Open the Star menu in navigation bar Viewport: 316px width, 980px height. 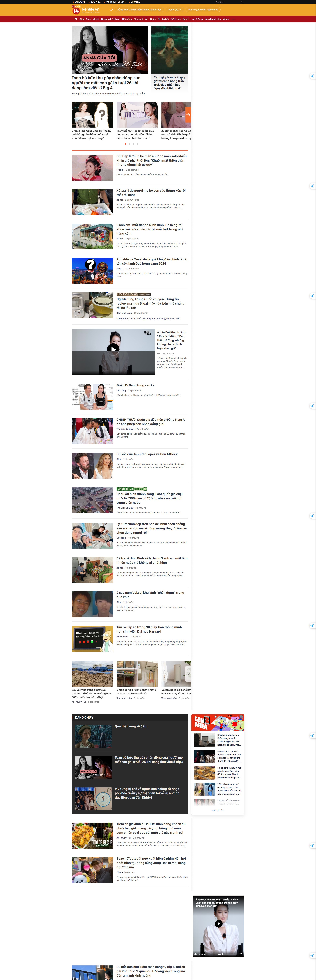point(82,19)
